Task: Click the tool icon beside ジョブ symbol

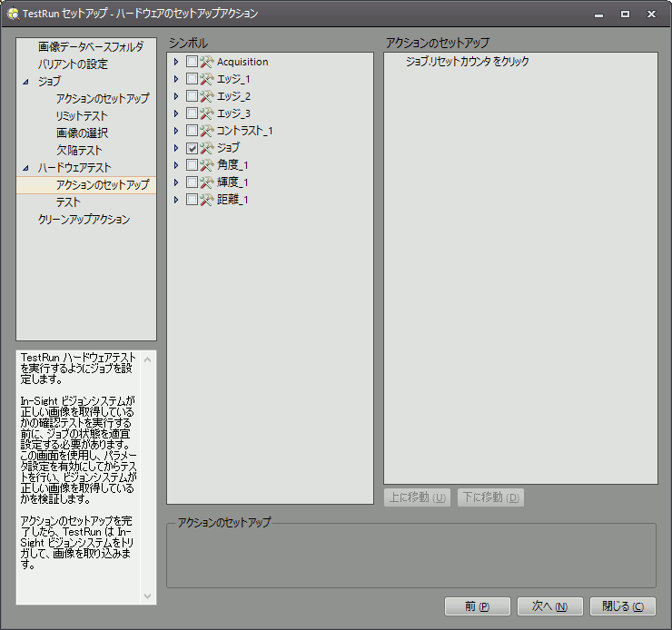Action: point(206,148)
